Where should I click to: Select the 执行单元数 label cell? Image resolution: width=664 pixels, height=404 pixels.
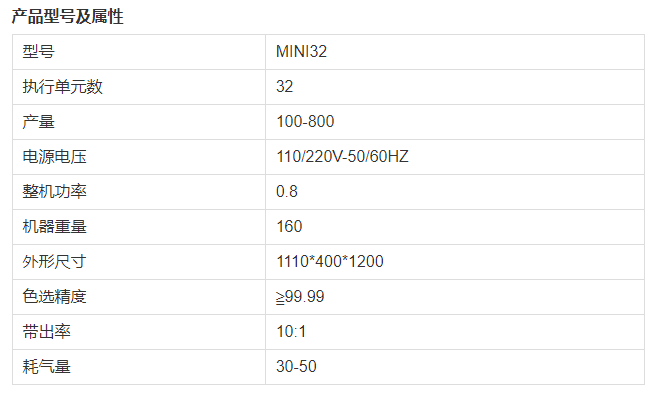pyautogui.click(x=139, y=87)
